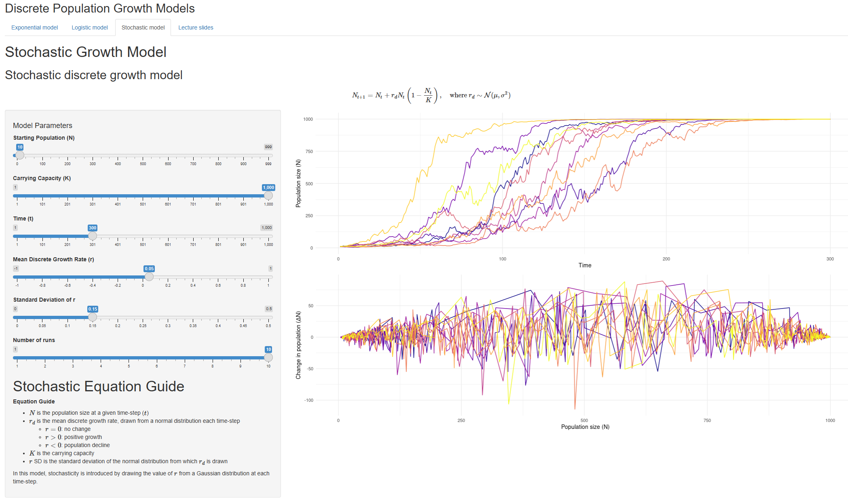Open the Exponential model tab
Screen dimensions: 848x504
34,27
